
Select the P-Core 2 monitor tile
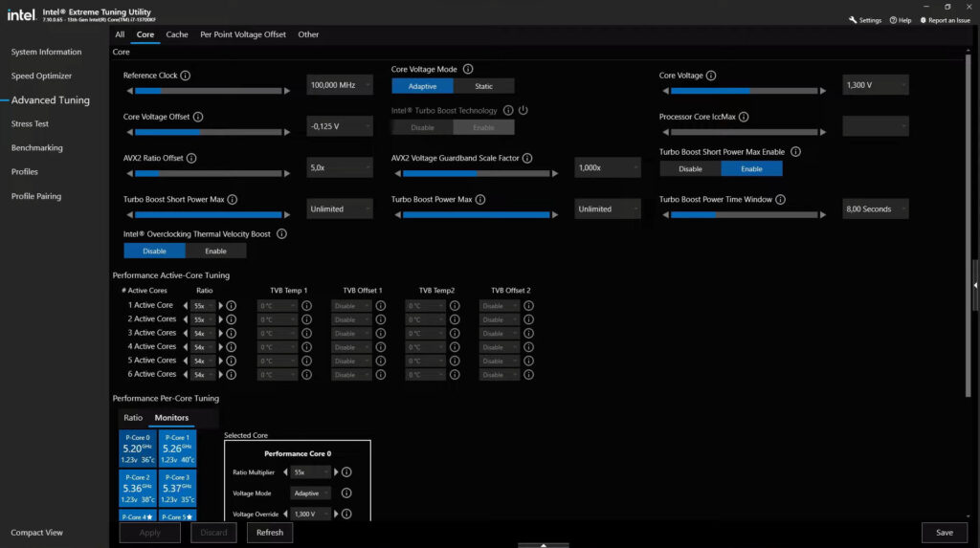[138, 488]
